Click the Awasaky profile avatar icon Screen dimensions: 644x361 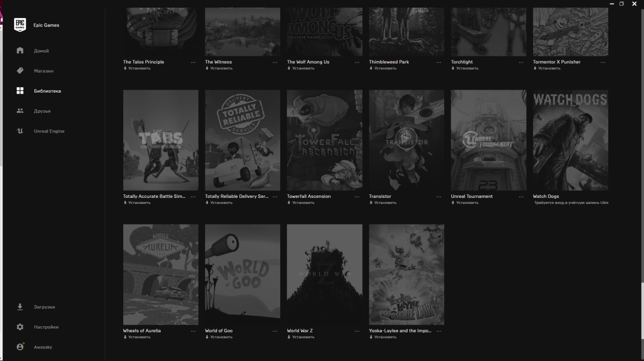(x=20, y=347)
